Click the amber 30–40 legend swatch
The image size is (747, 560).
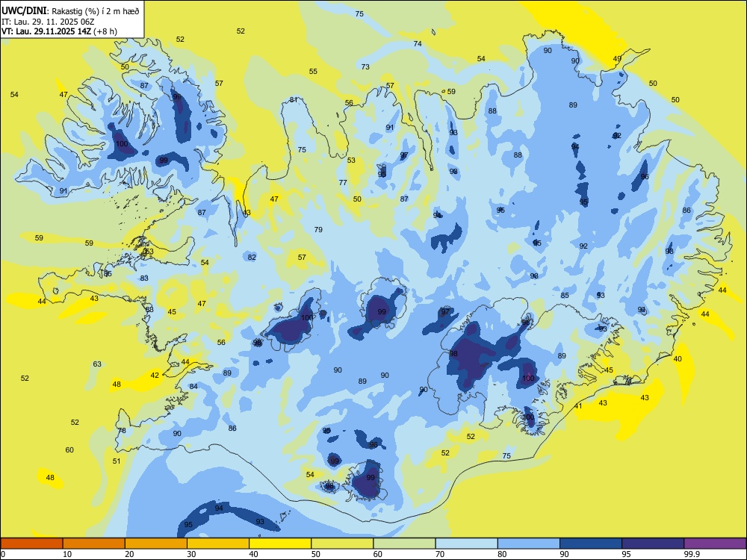click(x=218, y=544)
